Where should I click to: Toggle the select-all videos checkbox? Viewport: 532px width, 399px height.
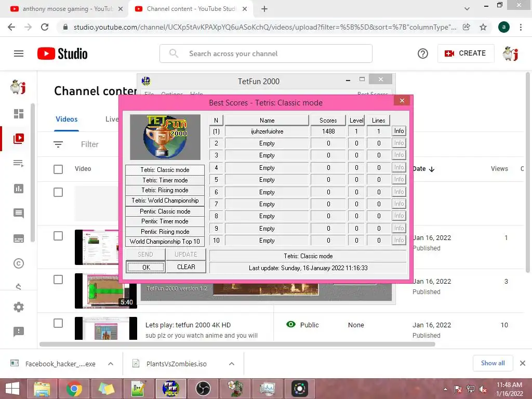click(58, 169)
